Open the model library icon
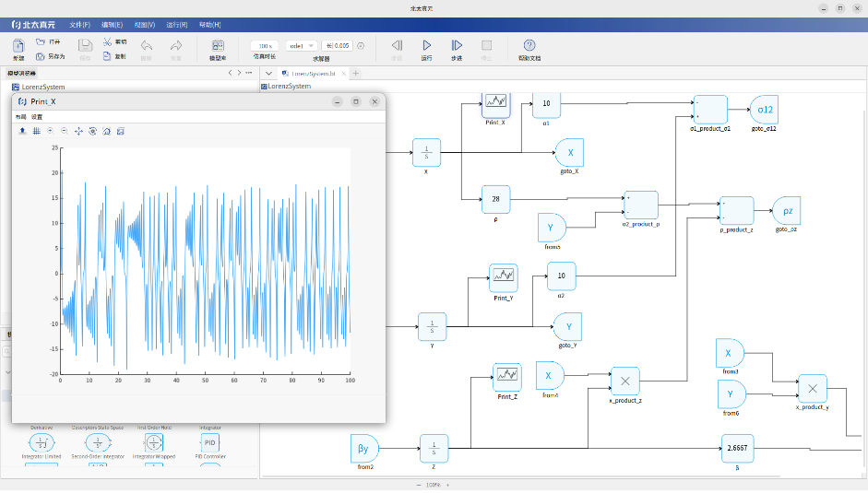 218,45
